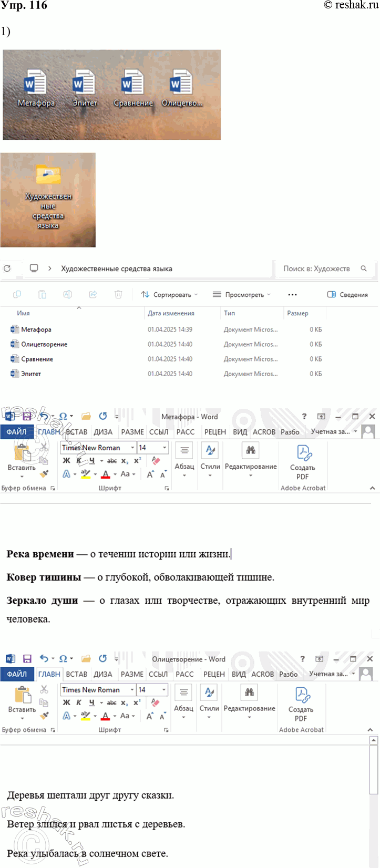This screenshot has width=380, height=868.
Task: Toggle bold Ж in the Метафора window
Action: click(x=66, y=461)
